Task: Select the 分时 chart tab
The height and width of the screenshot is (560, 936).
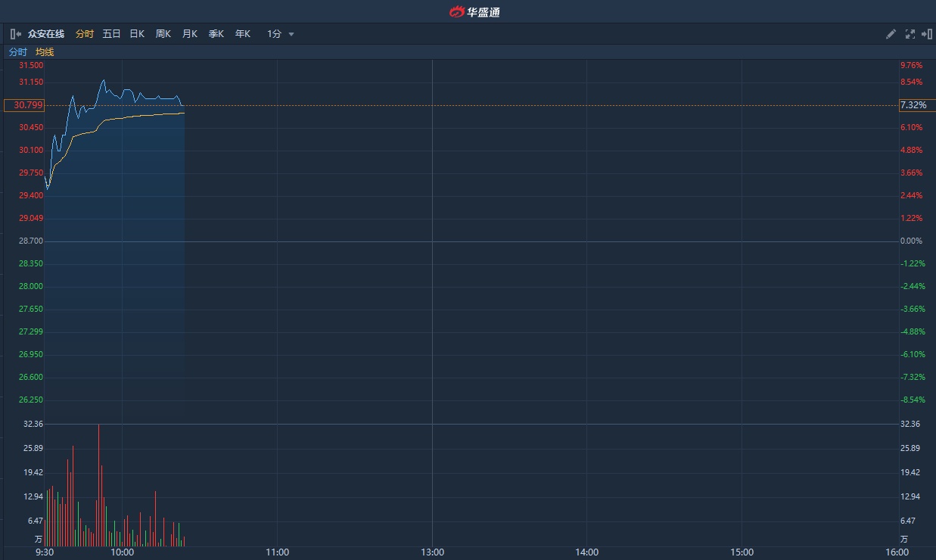Action: click(85, 34)
